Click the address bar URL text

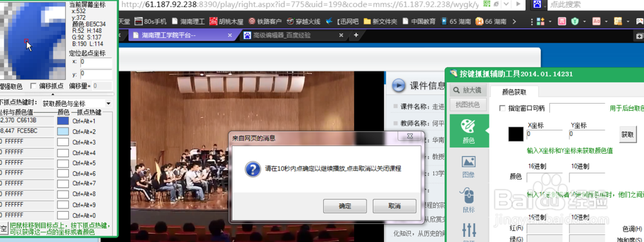[300, 5]
